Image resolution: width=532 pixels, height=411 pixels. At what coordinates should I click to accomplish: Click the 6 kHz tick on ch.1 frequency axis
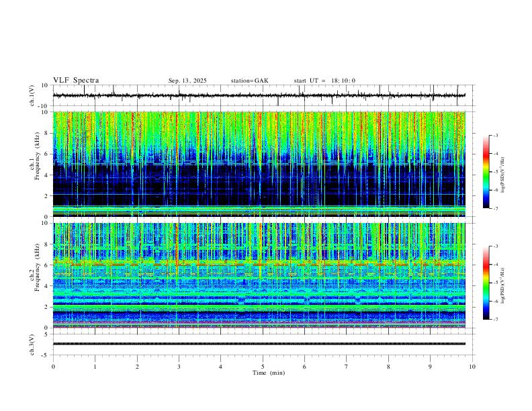tap(46, 154)
